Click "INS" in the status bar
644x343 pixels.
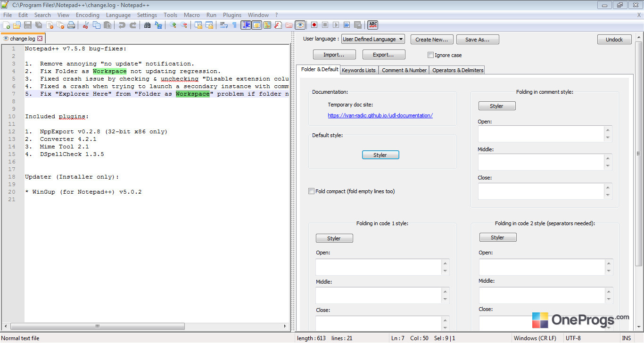[x=627, y=338]
